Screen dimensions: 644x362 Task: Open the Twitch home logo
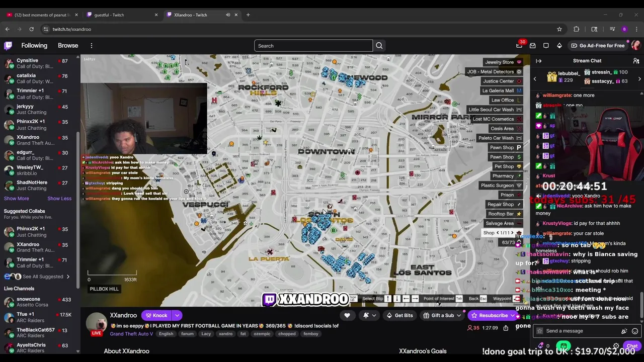[8, 46]
